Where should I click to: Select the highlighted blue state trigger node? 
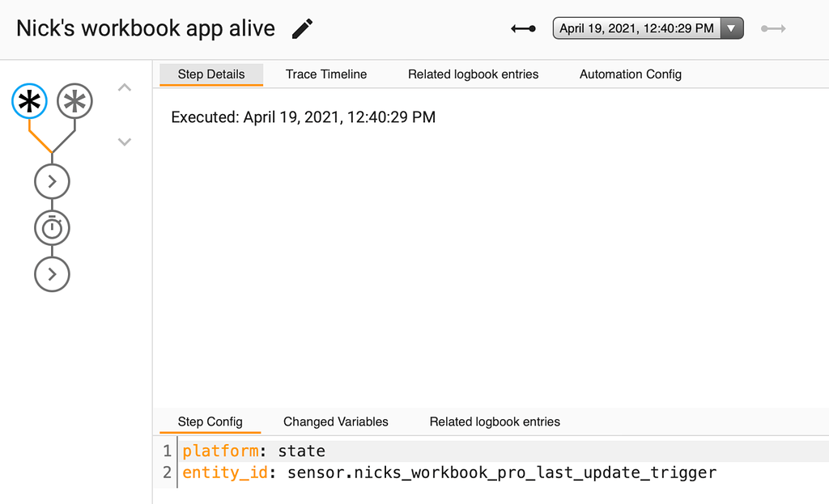(29, 101)
